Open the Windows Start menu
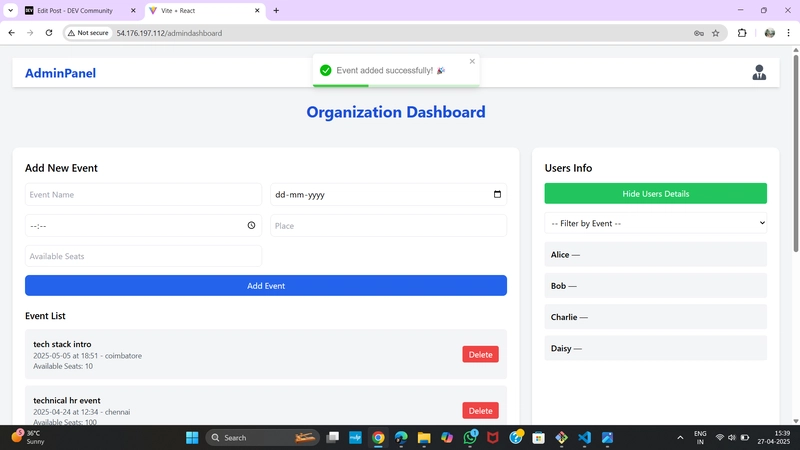The image size is (800, 450). pos(192,437)
